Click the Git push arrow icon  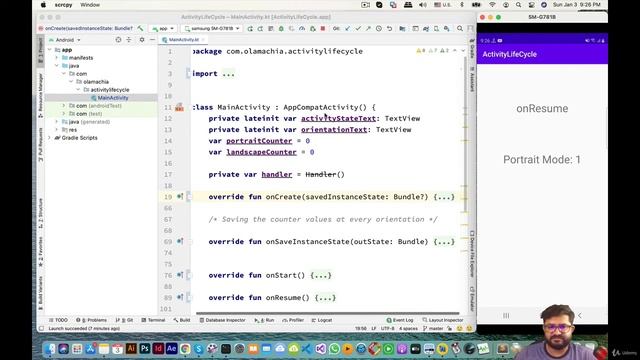click(368, 29)
